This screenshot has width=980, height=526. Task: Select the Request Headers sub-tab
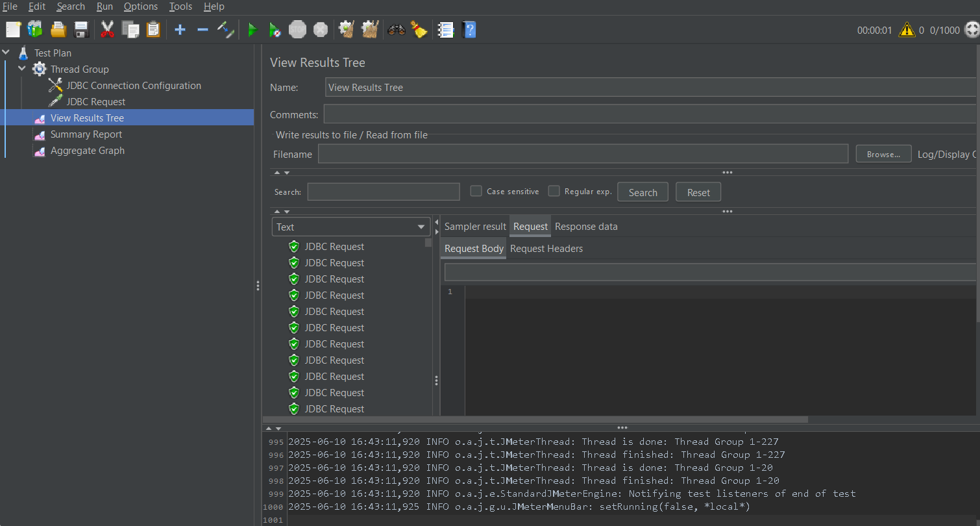pos(546,249)
